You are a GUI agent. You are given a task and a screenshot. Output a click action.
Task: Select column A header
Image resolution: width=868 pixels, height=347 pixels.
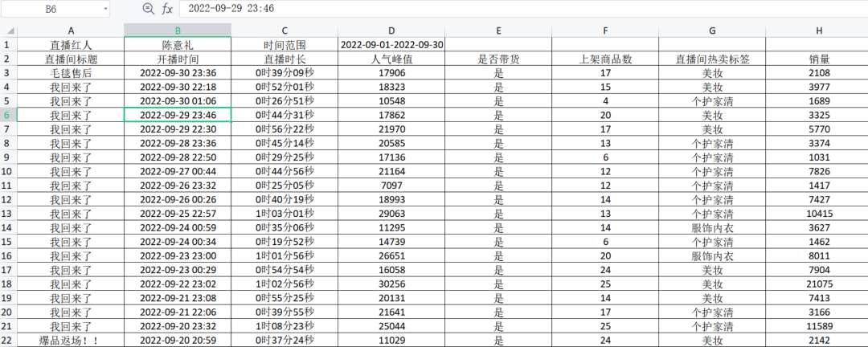tap(71, 31)
